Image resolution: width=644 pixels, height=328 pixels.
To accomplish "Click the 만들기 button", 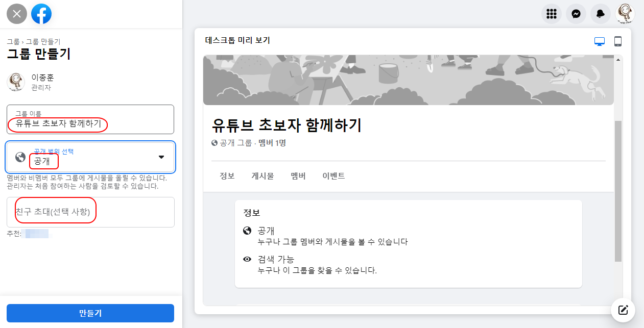I will (90, 313).
